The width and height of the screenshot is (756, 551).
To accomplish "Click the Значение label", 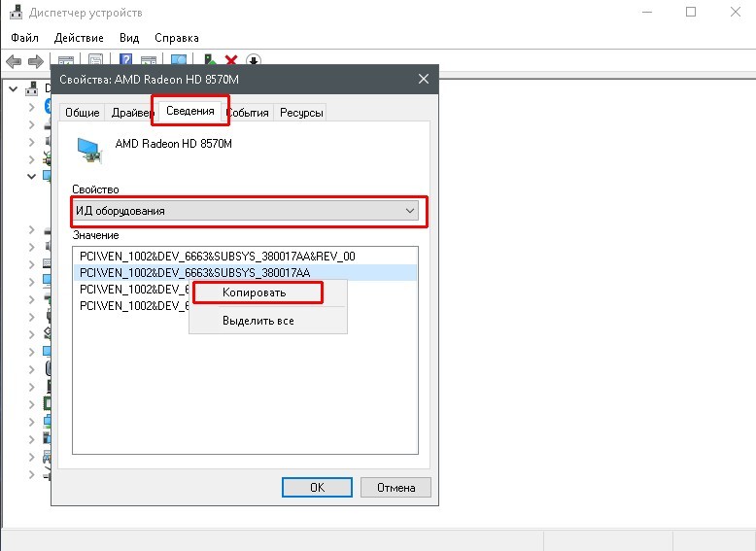I will 95,235.
